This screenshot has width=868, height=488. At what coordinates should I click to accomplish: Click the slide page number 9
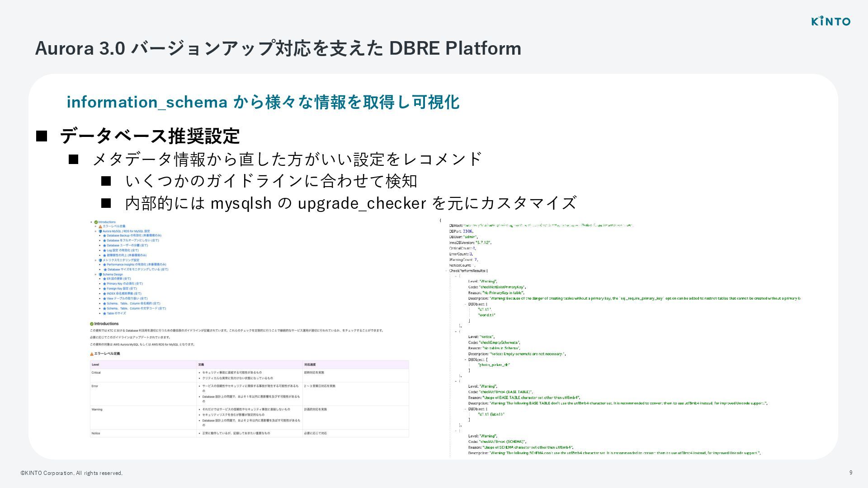click(851, 473)
